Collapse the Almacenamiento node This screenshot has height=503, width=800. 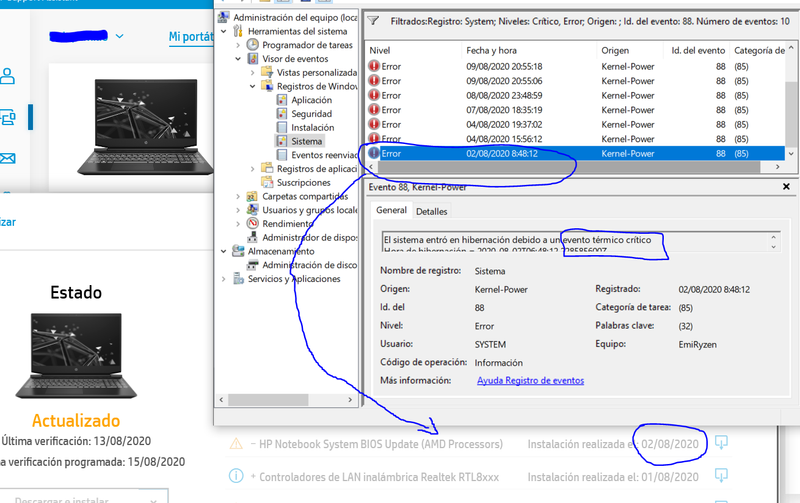coord(223,251)
